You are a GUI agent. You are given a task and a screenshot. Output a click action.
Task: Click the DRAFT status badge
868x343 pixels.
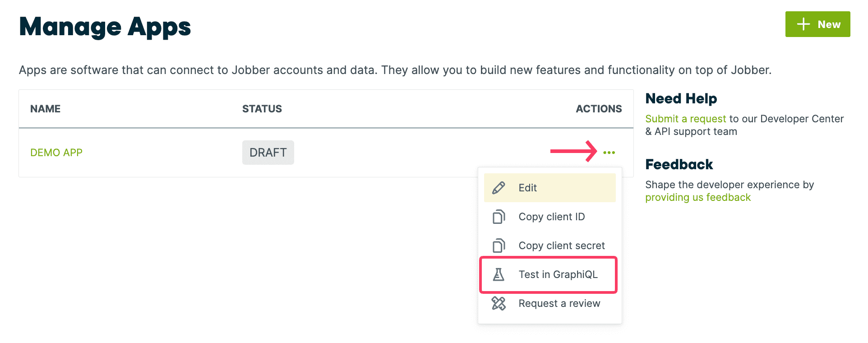pyautogui.click(x=268, y=153)
